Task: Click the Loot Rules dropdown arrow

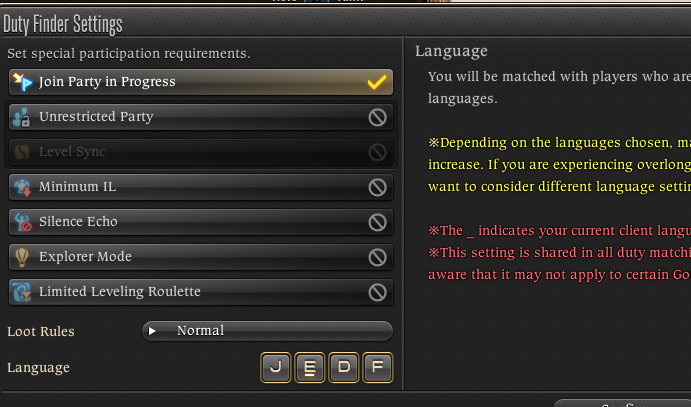Action: pos(152,331)
